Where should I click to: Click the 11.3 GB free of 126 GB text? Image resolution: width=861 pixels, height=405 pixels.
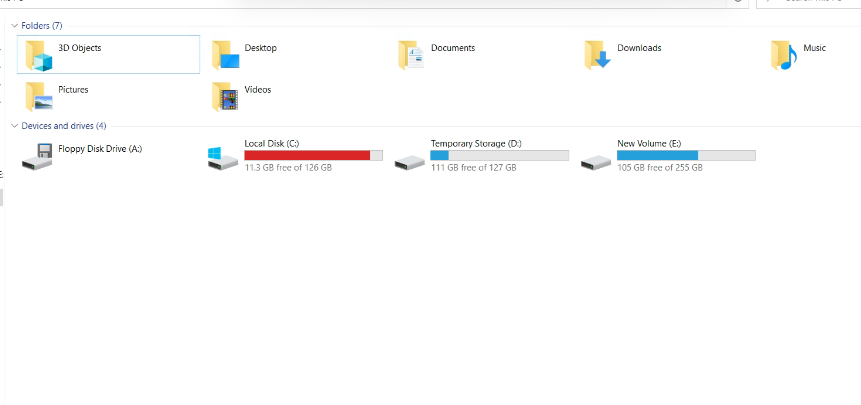pyautogui.click(x=288, y=167)
